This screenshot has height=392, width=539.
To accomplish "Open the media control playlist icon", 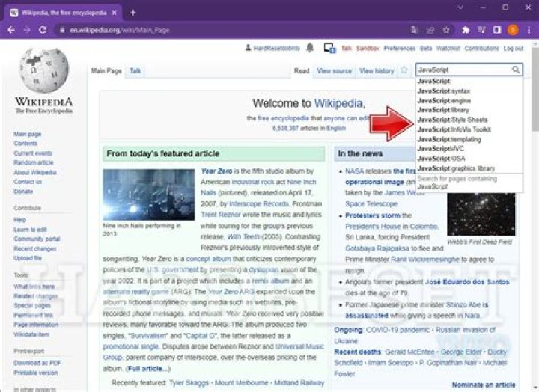I will 481,30.
